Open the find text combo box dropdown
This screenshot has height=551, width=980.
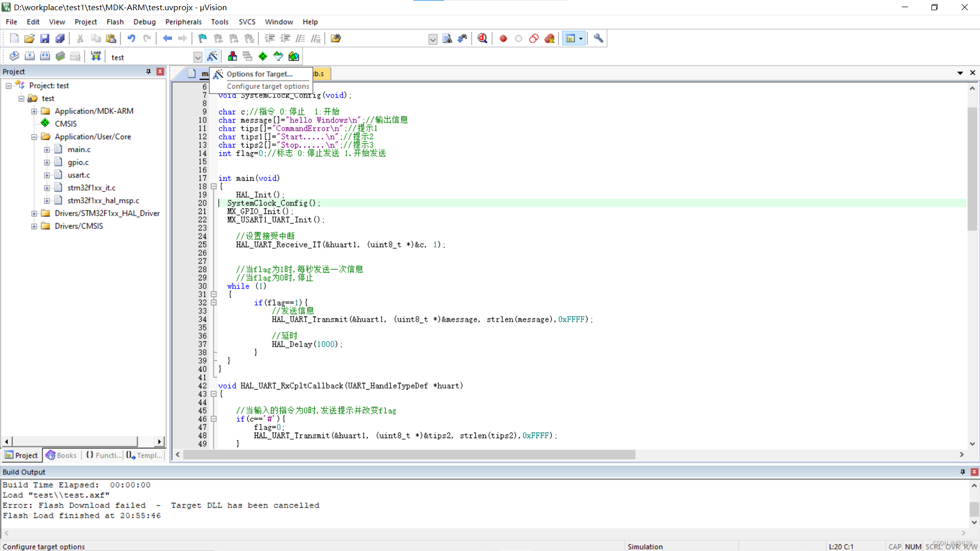click(x=433, y=39)
